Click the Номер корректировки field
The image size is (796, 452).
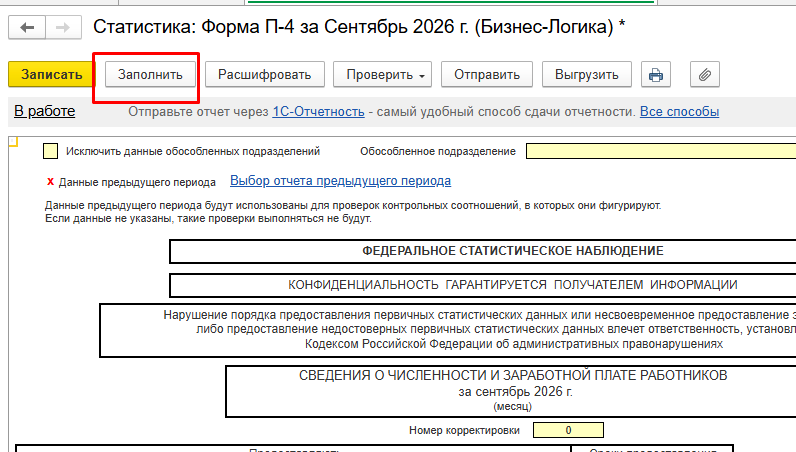tap(569, 430)
